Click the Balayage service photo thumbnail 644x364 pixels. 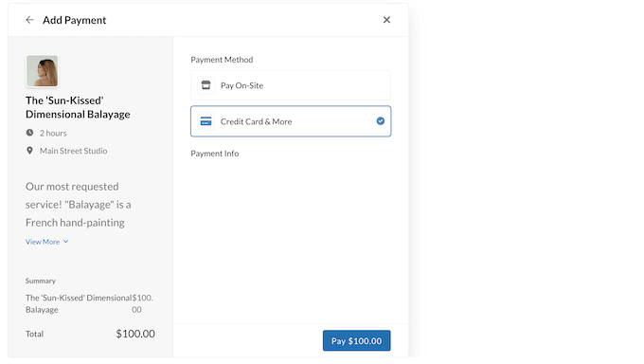point(43,71)
